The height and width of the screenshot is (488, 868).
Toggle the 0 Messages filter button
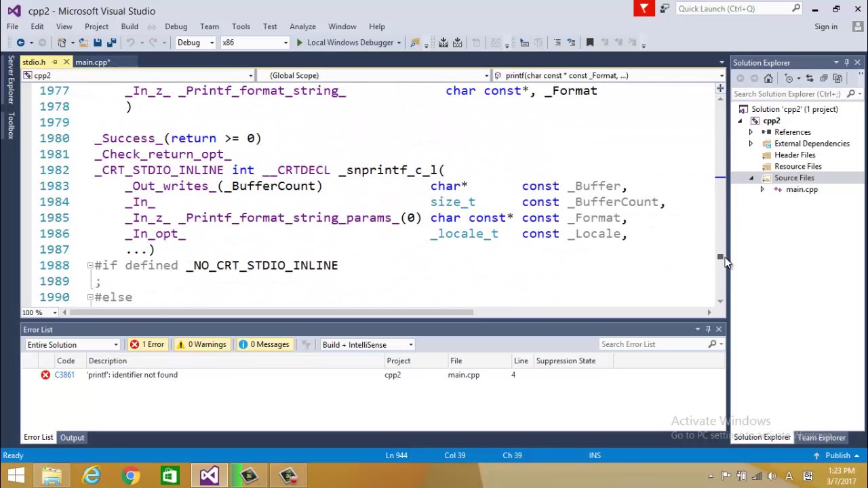click(x=264, y=344)
